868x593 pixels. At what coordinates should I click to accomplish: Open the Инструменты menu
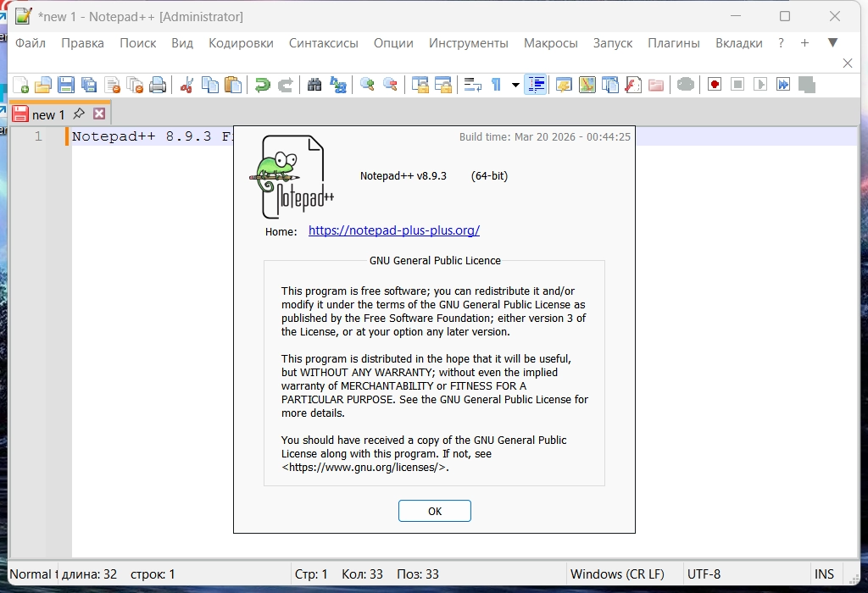(468, 43)
